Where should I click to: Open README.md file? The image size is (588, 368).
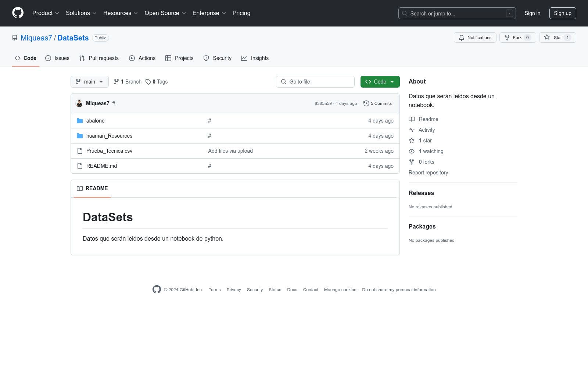click(101, 166)
